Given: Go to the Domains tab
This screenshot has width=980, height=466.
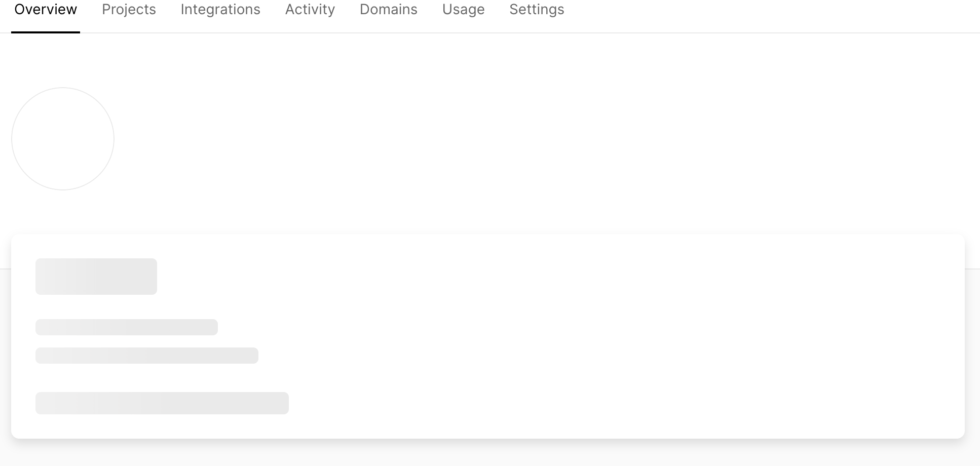Looking at the screenshot, I should click(x=388, y=9).
